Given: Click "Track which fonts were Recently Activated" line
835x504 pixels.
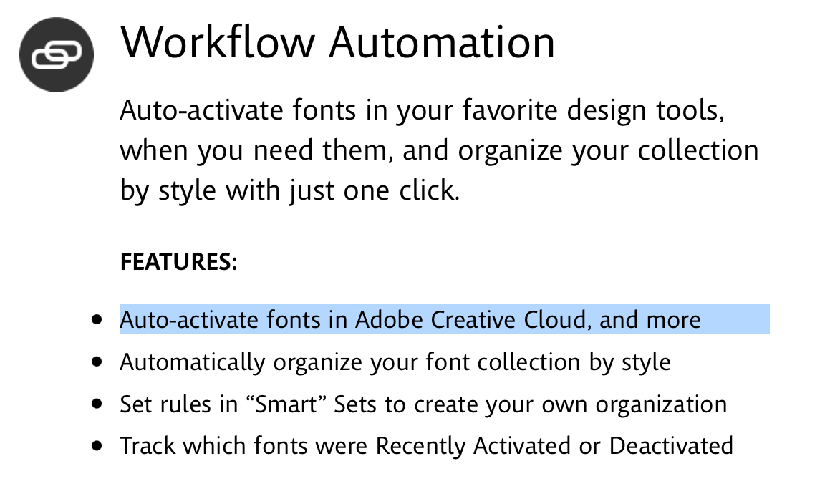Looking at the screenshot, I should tap(427, 446).
